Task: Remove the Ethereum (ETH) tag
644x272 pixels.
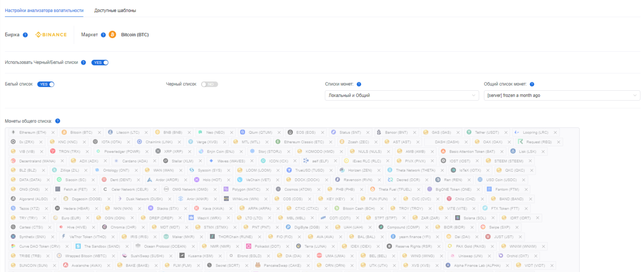Action: [53, 132]
